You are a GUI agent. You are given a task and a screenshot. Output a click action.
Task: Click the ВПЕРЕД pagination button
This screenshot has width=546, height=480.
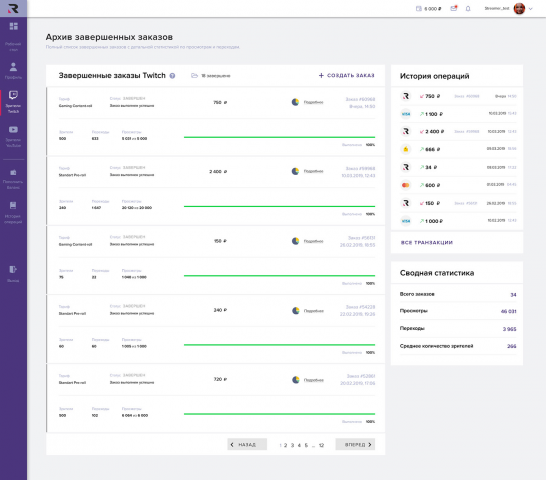pyautogui.click(x=355, y=444)
